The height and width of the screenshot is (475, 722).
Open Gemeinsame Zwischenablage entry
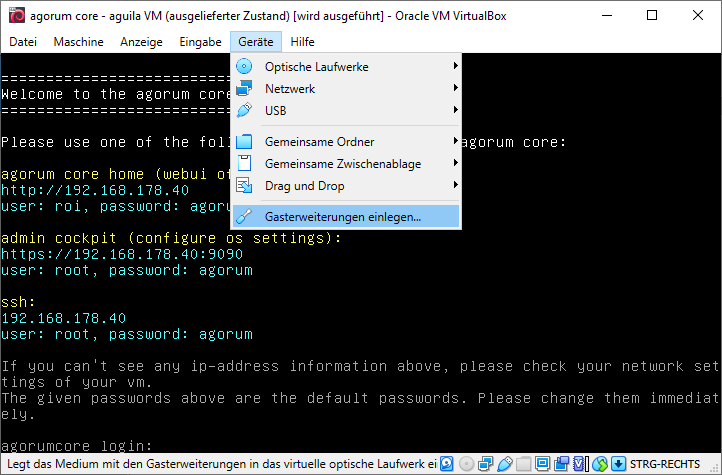click(346, 164)
